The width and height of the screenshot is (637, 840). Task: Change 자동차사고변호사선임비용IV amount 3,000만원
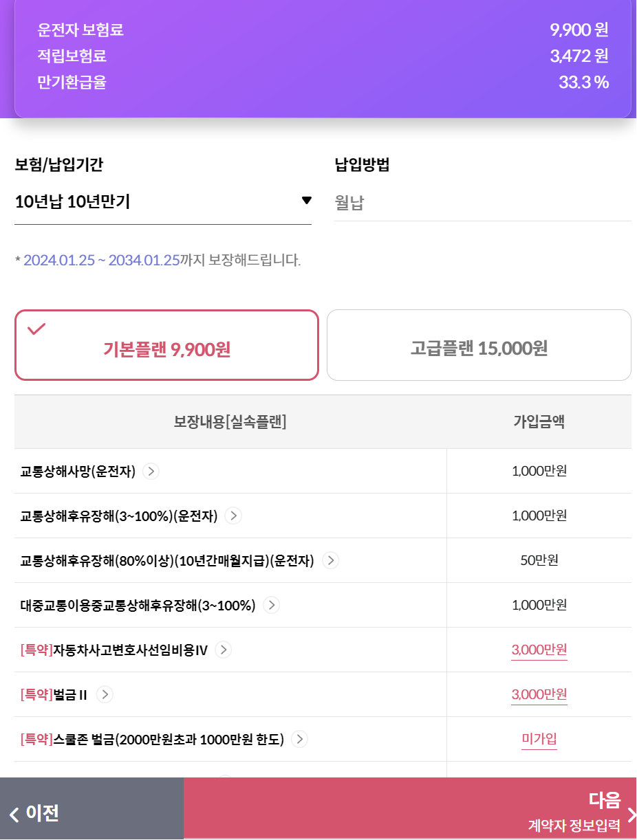click(539, 650)
